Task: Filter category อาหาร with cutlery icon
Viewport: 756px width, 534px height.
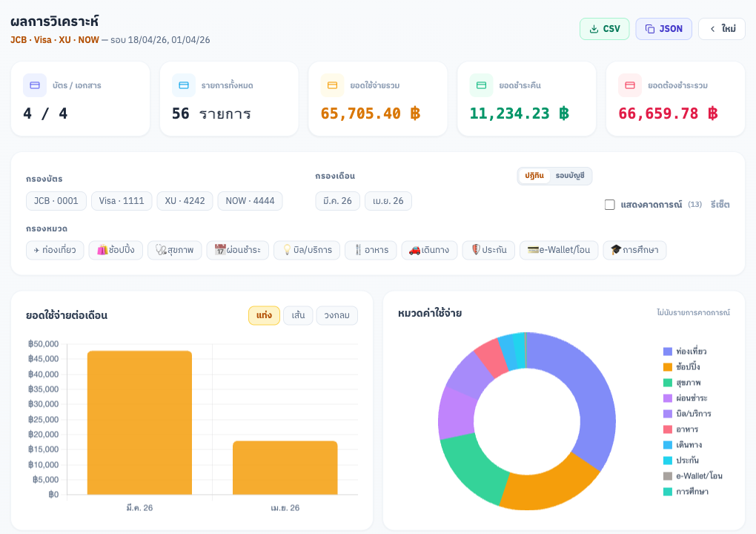Action: 371,250
